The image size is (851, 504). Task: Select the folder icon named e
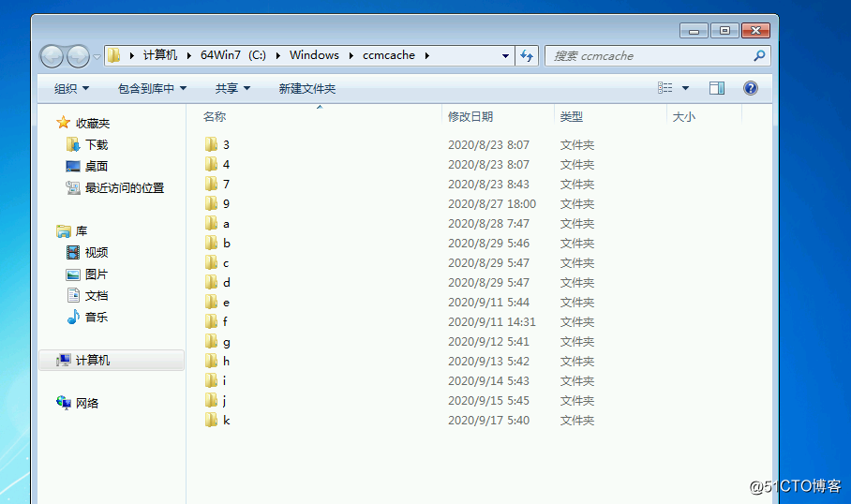(x=211, y=302)
